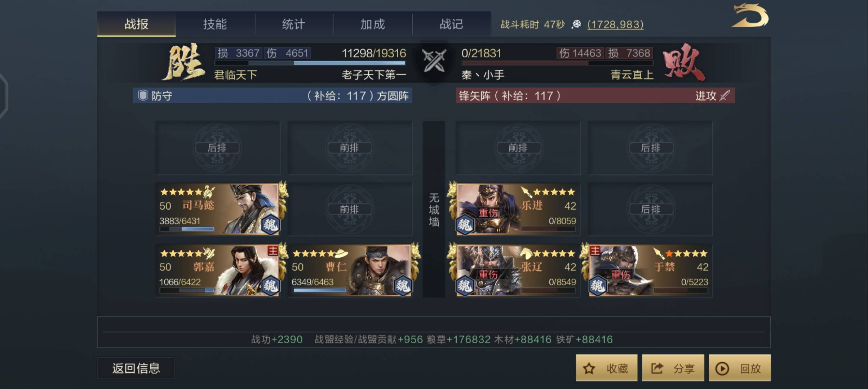868x389 pixels.
Task: Select the 郭嘉 general card
Action: (218, 270)
